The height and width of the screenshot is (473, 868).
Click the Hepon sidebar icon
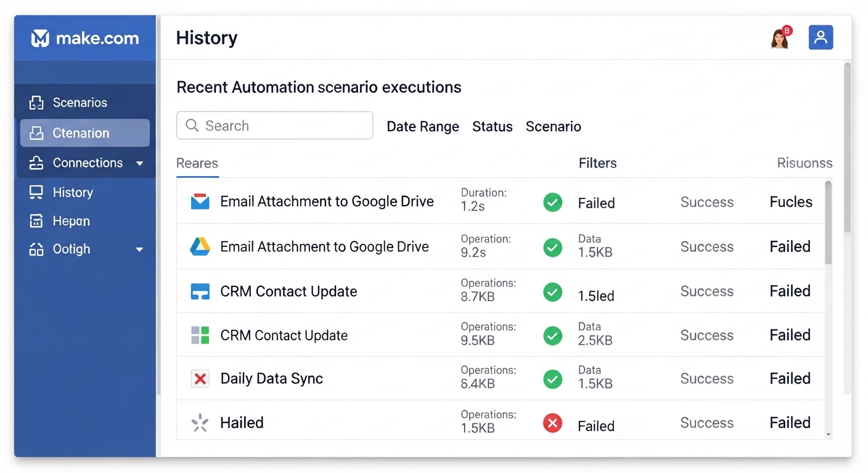(36, 221)
